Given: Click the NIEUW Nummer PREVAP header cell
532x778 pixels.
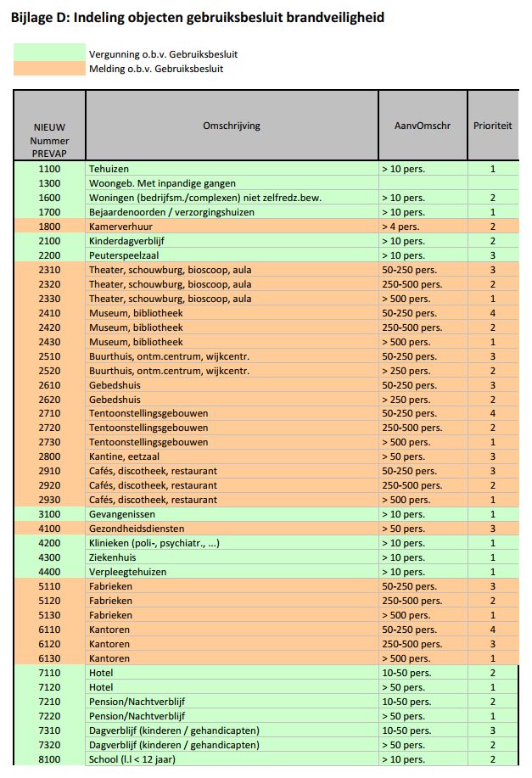Looking at the screenshot, I should pos(49,140).
